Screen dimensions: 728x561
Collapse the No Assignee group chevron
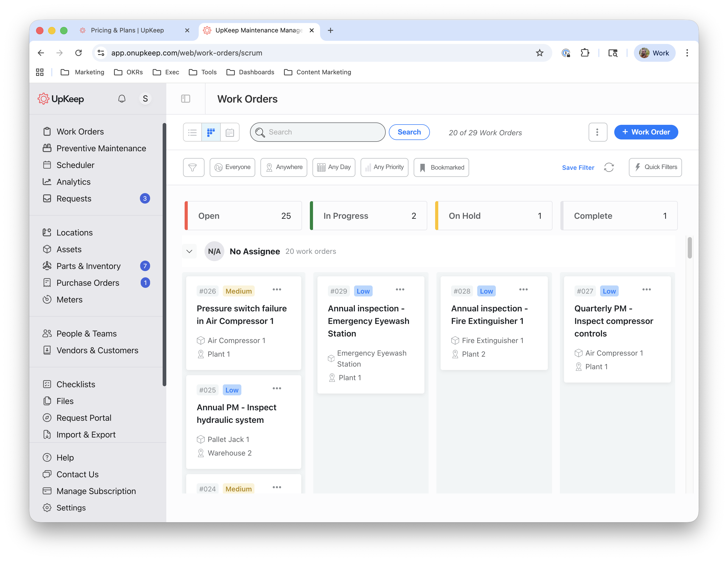pyautogui.click(x=189, y=251)
